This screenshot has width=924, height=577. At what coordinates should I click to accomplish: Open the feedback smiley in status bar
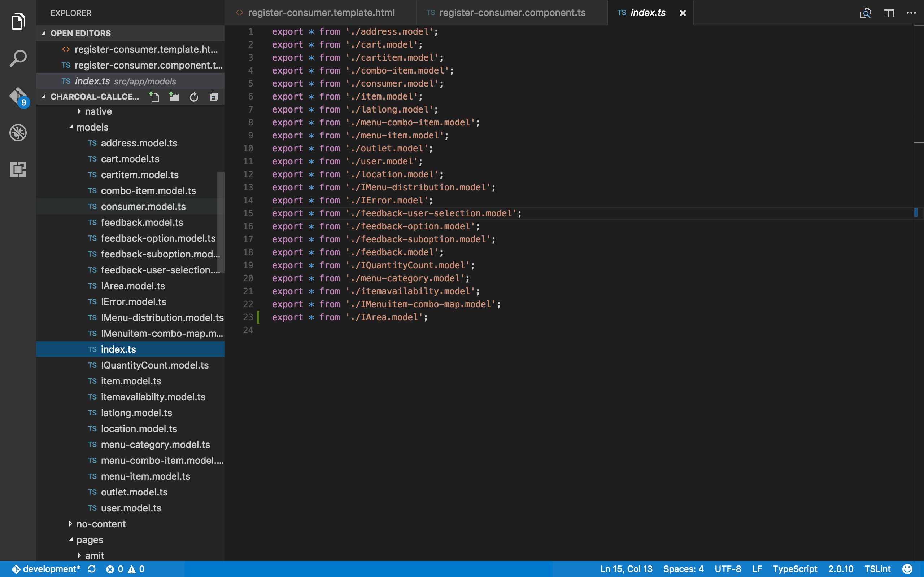907,569
